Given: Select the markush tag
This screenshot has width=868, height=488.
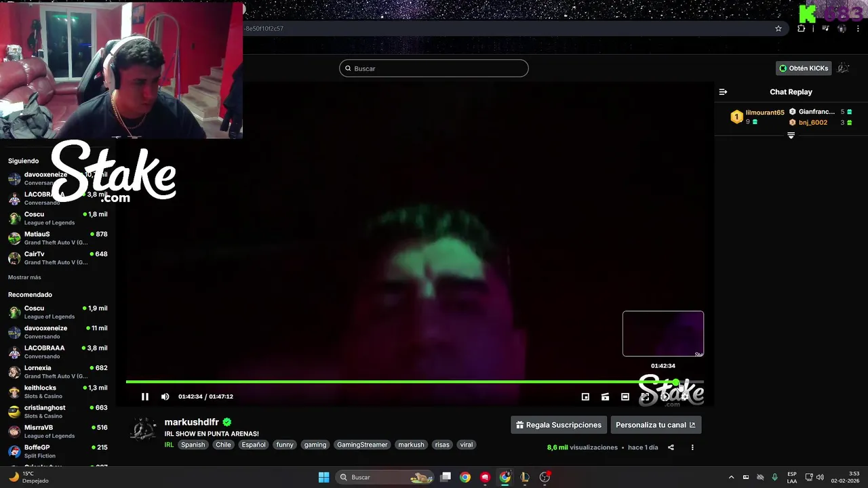Looking at the screenshot, I should click(411, 445).
